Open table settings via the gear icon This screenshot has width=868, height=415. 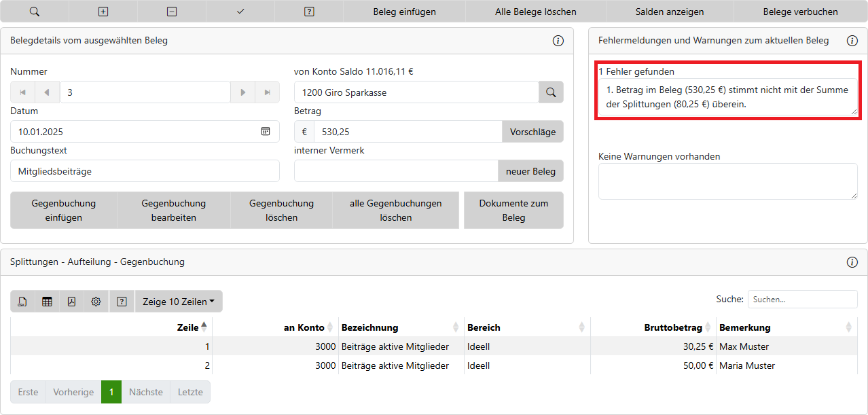(x=96, y=302)
